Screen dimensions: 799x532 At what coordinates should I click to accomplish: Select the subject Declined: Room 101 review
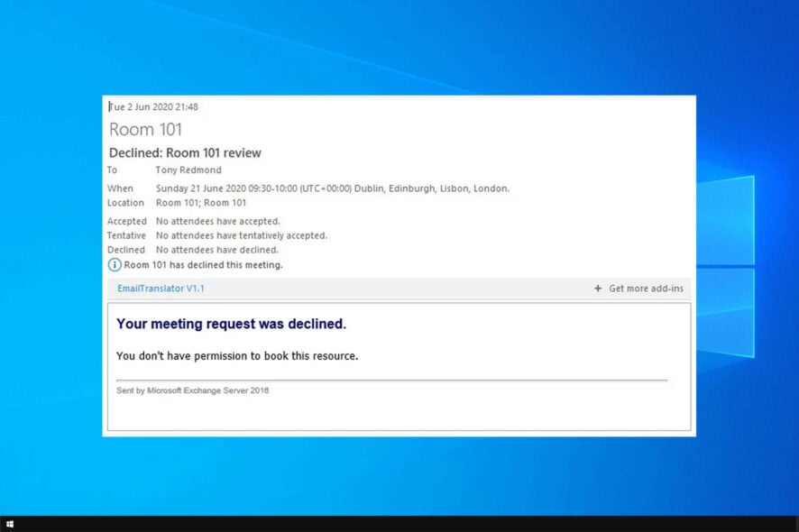coord(185,153)
